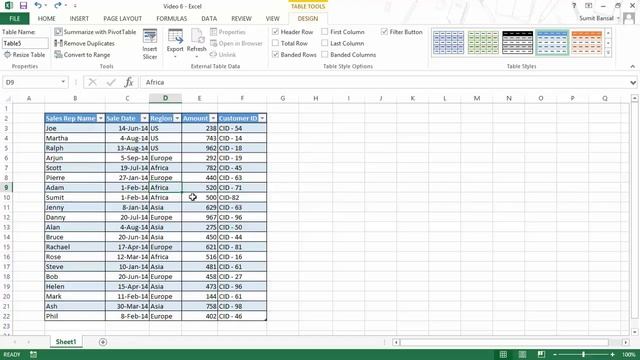Screen dimensions: 640x360
Task: Click the zoom out minus button
Action: 555,355
